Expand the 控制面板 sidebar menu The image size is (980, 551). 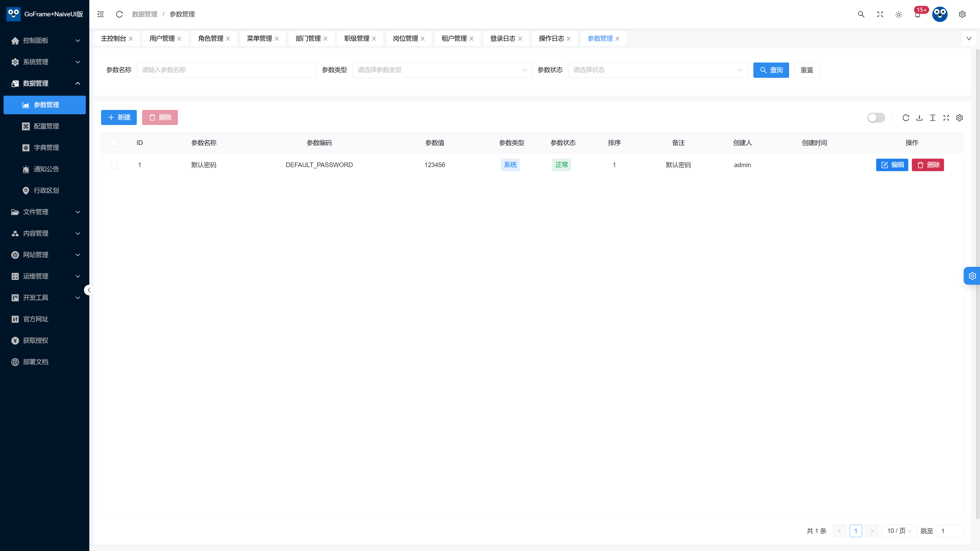tap(45, 40)
